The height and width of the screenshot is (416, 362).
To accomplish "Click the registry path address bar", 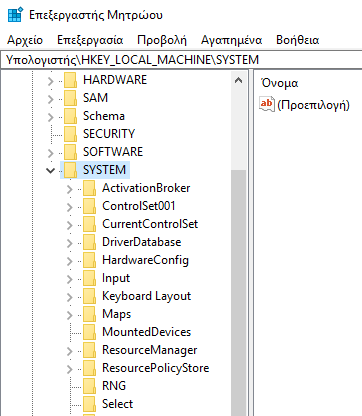I will [x=181, y=60].
